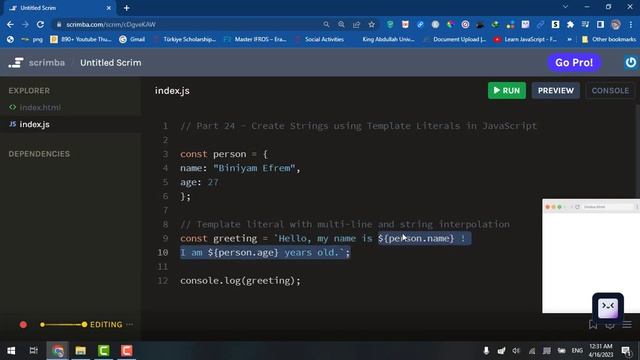Open the notification center icon
This screenshot has width=640, height=360.
626,351
